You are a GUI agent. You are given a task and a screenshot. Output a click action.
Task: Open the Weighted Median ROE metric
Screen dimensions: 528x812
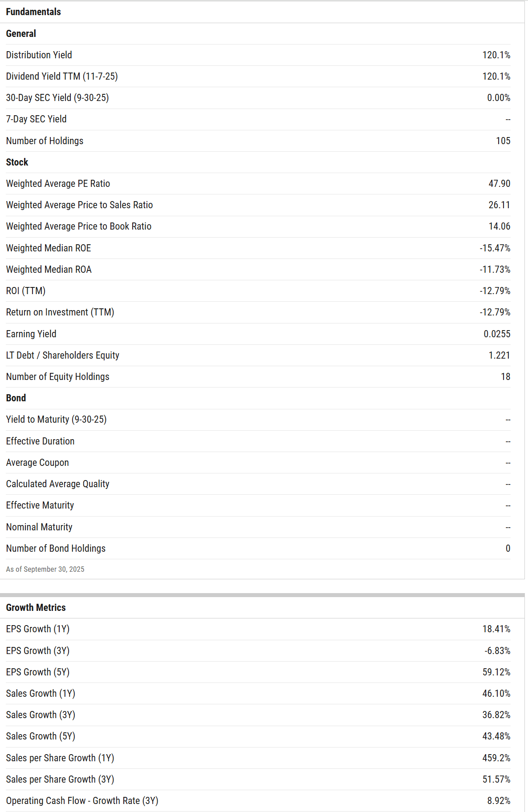click(x=49, y=248)
